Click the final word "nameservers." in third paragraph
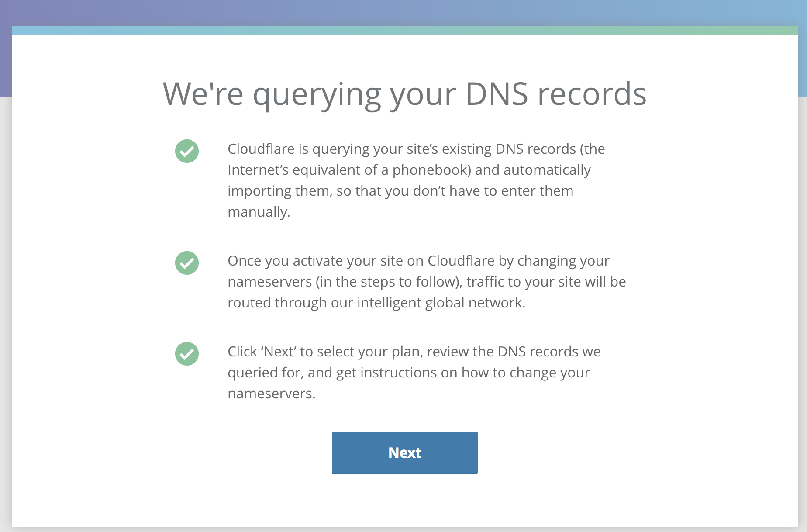This screenshot has height=532, width=807. 272,394
